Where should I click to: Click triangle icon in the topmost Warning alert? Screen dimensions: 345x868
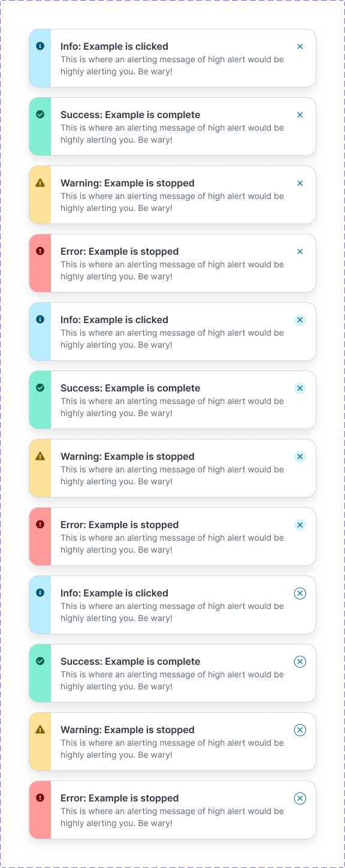click(40, 182)
